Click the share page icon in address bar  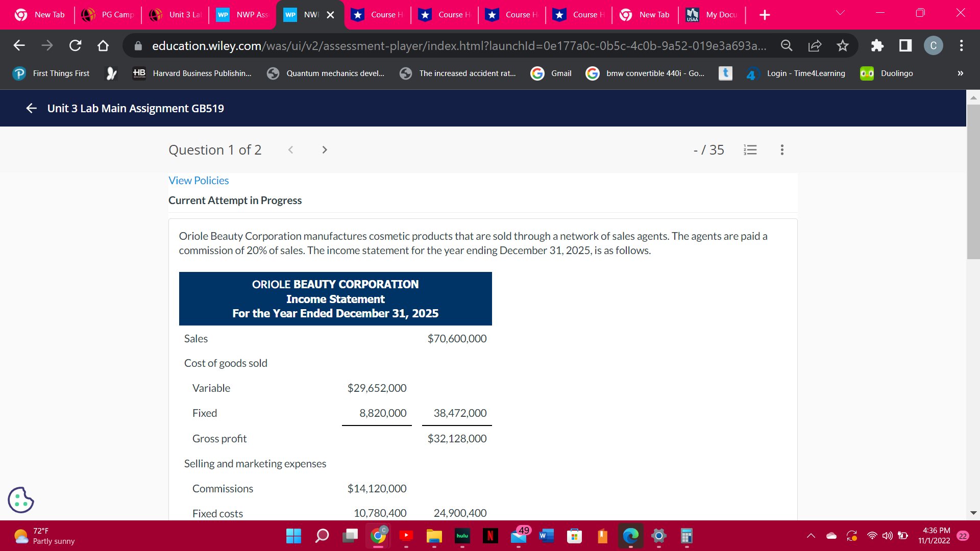[815, 46]
